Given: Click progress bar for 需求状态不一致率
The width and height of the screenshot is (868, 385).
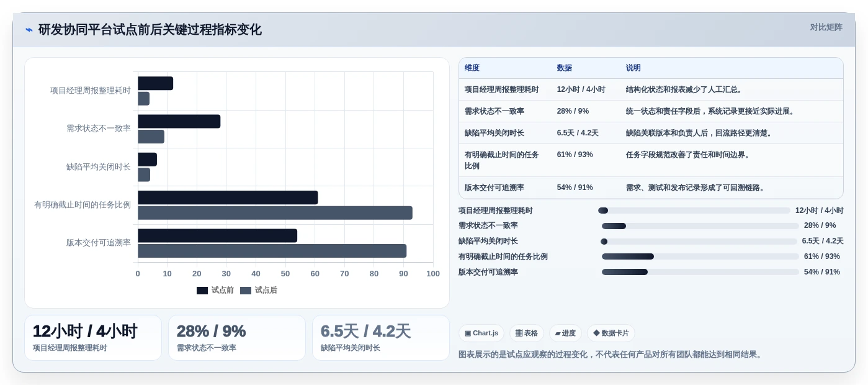Looking at the screenshot, I should click(x=700, y=226).
